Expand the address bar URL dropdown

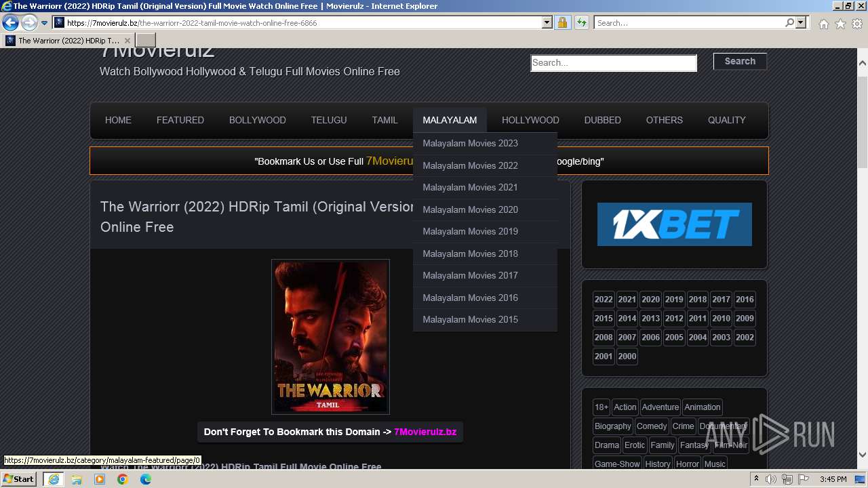(x=547, y=22)
